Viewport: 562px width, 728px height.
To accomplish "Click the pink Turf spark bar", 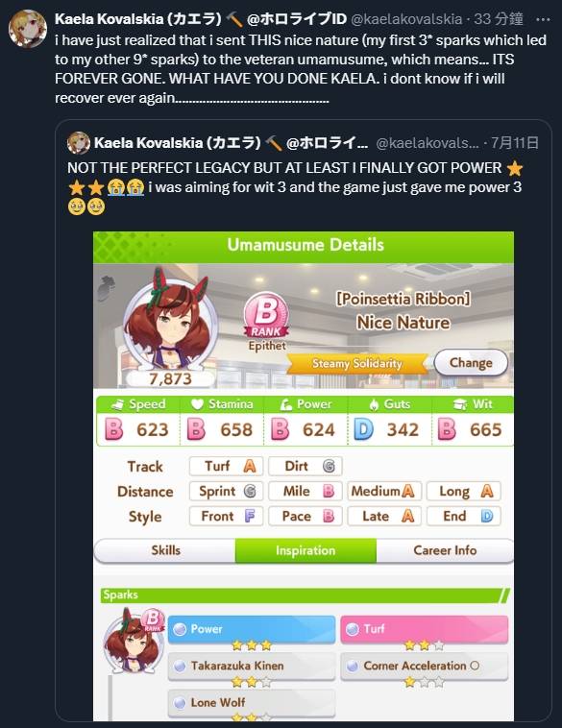I will click(x=424, y=629).
